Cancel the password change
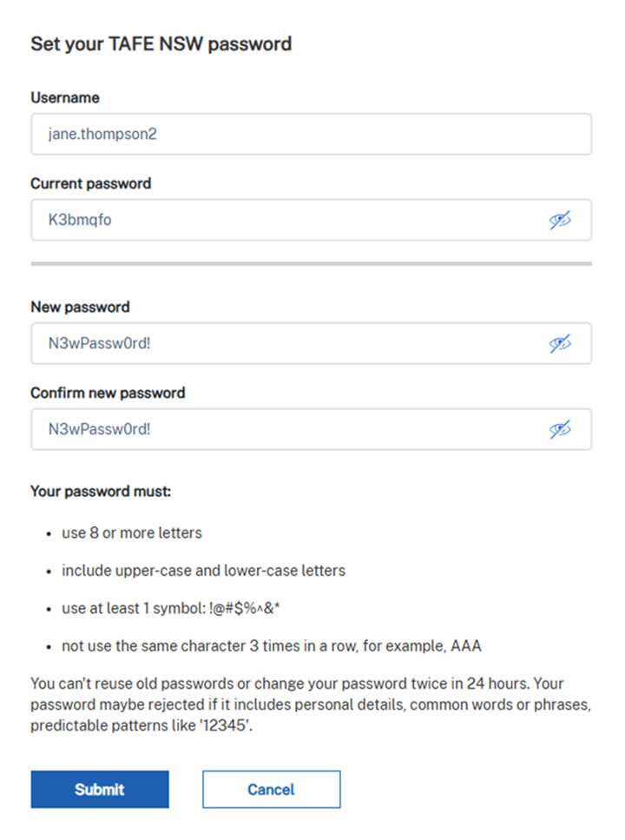Image resolution: width=625 pixels, height=840 pixels. coord(271,790)
